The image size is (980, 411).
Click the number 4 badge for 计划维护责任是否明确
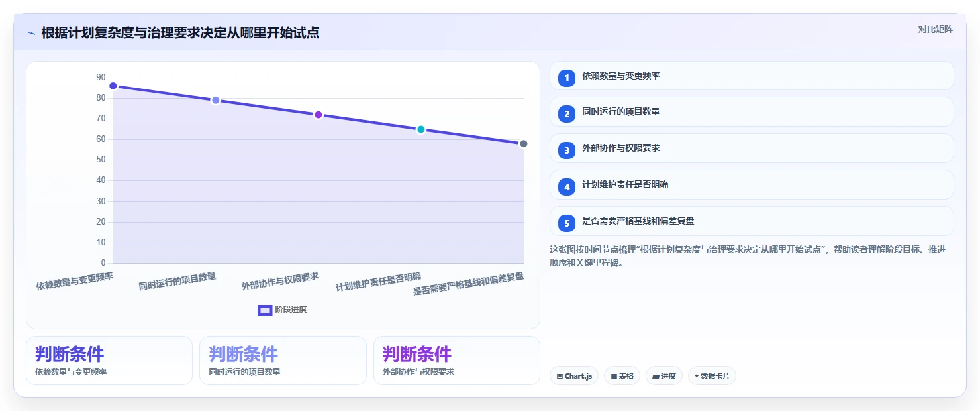[566, 187]
